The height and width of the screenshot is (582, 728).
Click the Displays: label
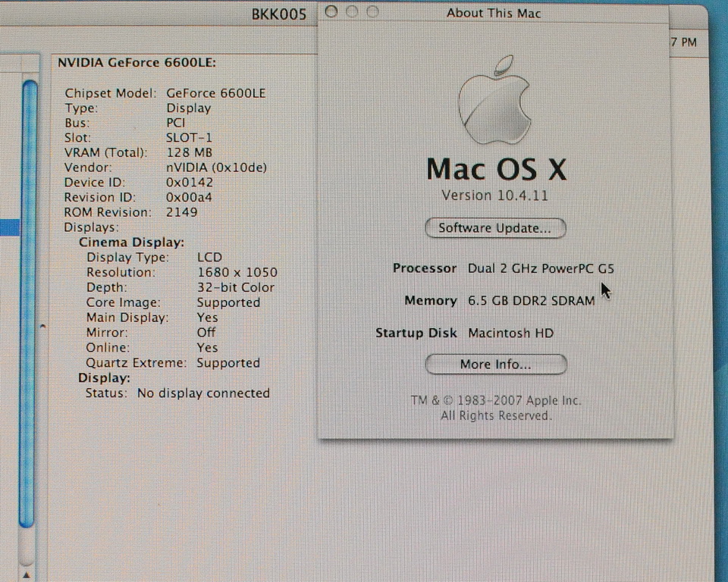click(x=92, y=227)
